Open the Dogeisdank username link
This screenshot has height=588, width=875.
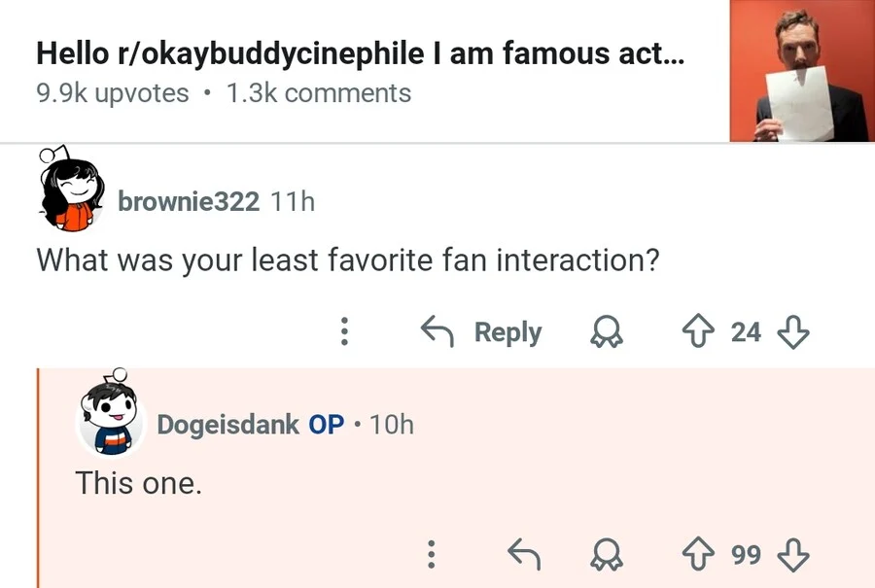[x=227, y=425]
